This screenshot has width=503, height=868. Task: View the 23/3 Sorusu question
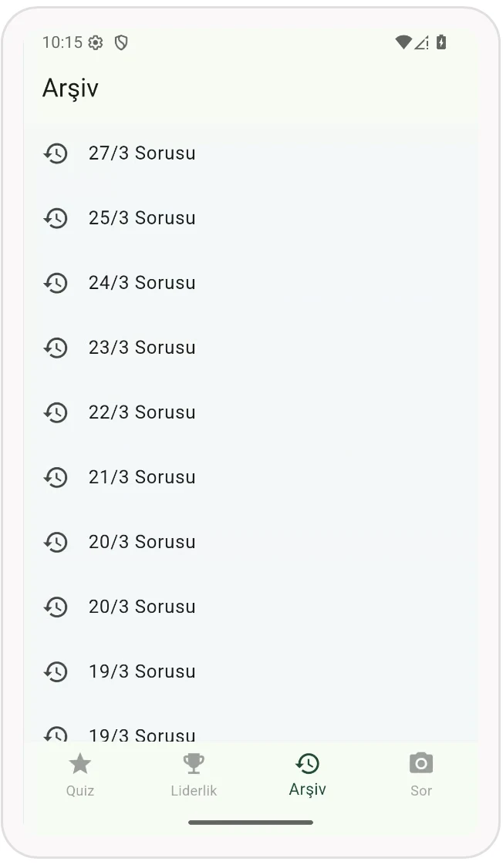click(x=251, y=348)
